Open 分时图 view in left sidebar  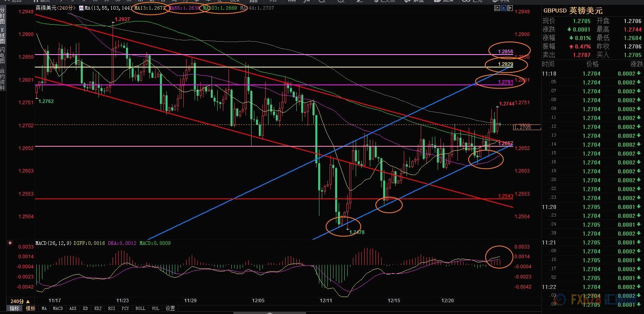[x=2, y=16]
